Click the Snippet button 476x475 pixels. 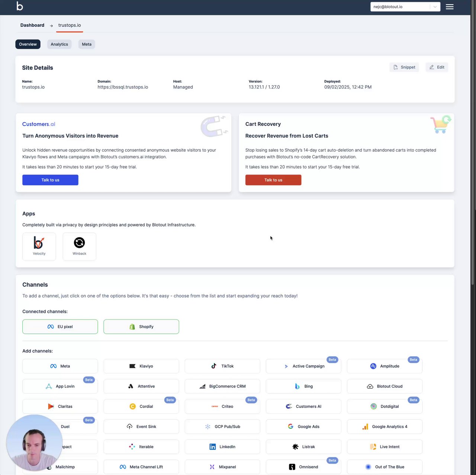pos(404,67)
